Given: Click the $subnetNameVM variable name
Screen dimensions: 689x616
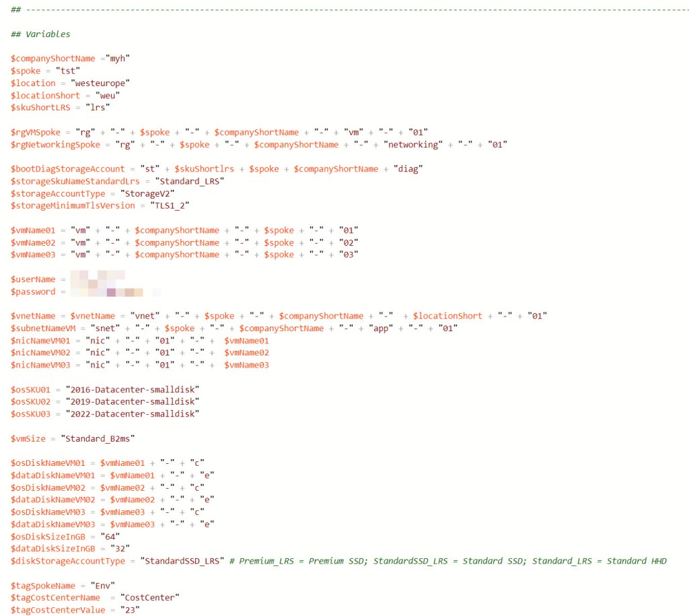Looking at the screenshot, I should tap(42, 328).
